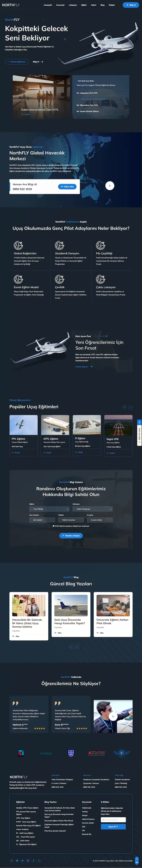
Task: Open the Eğitim menu item
Action: pyautogui.click(x=84, y=5)
